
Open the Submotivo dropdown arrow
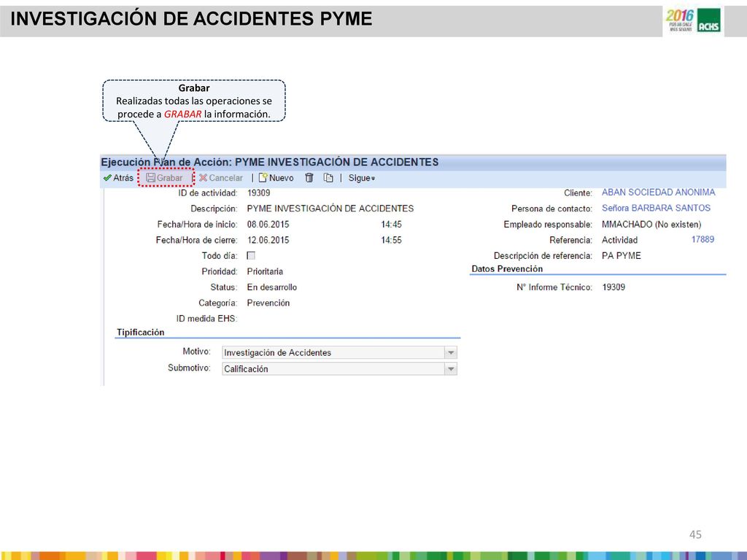451,369
